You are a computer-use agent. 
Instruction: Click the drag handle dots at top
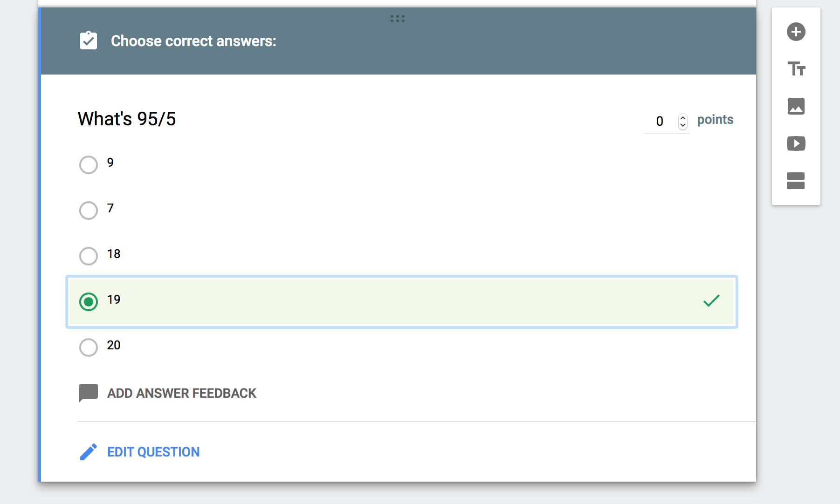tap(397, 19)
